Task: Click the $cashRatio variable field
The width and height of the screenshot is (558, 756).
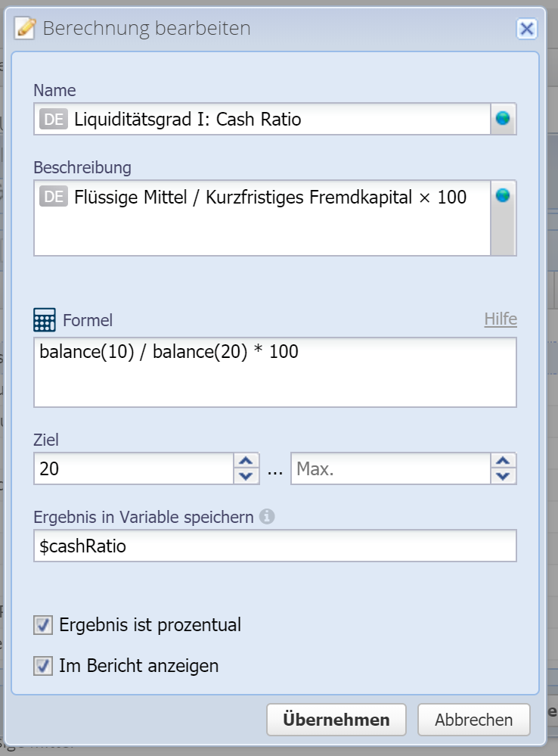Action: pos(275,546)
